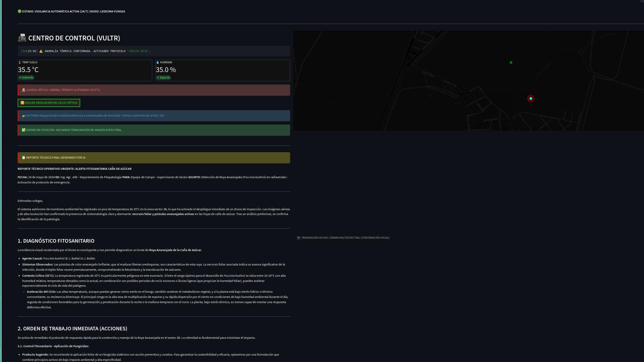This screenshot has height=362, width=644.
Task: Click the 35.5 °C soil temperature value
Action: [28, 70]
